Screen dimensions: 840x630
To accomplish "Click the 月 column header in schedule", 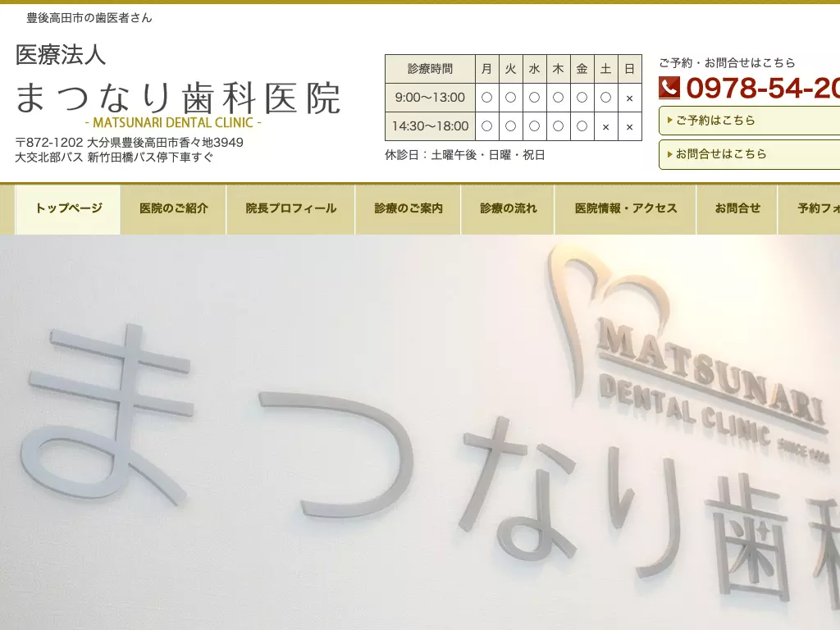I will click(487, 69).
